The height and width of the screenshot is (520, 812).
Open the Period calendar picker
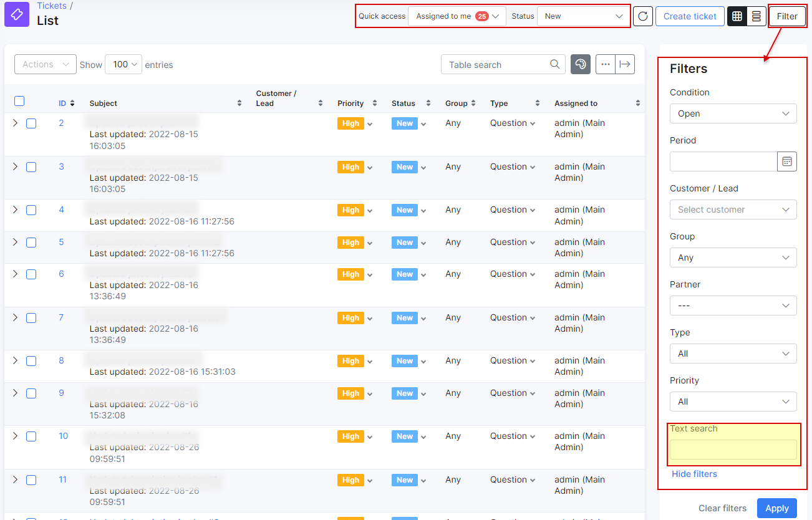[787, 161]
